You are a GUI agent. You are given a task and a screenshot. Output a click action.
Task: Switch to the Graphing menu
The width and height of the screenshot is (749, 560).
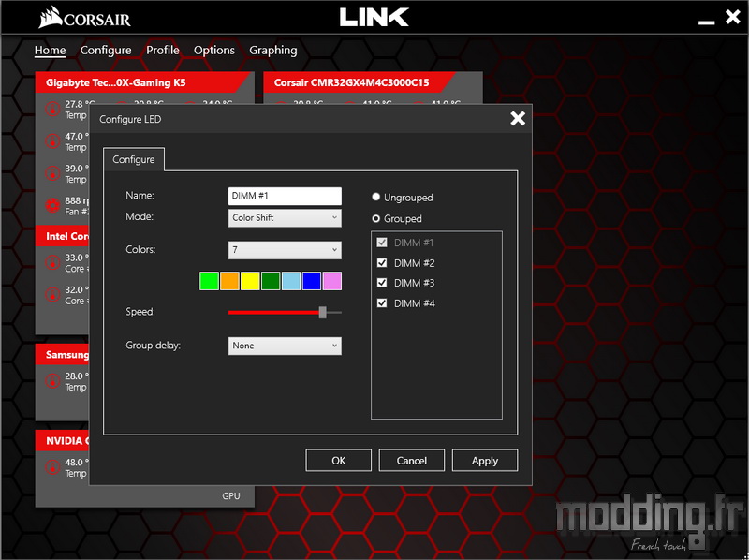tap(273, 51)
